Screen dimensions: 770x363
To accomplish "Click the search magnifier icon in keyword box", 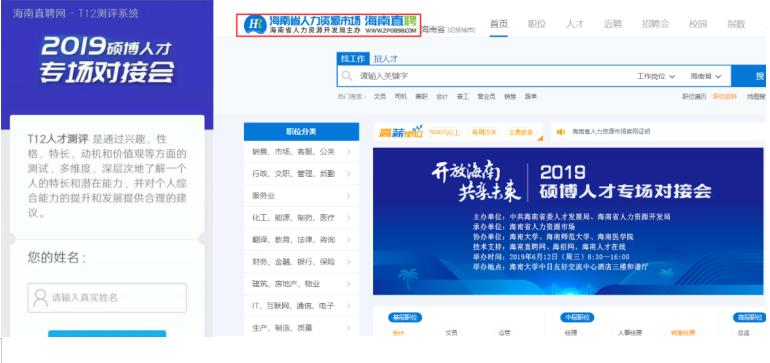I will [x=347, y=76].
